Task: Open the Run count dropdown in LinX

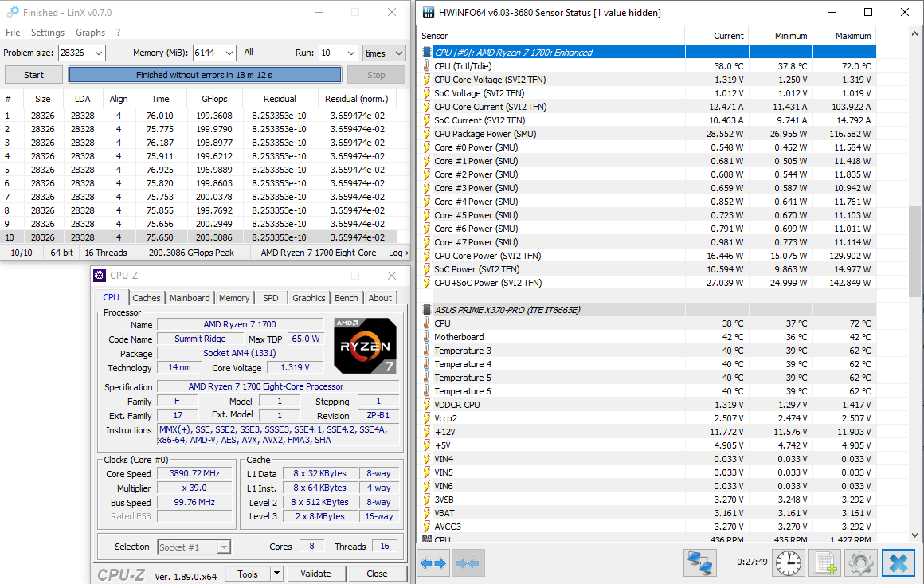Action: click(x=351, y=53)
